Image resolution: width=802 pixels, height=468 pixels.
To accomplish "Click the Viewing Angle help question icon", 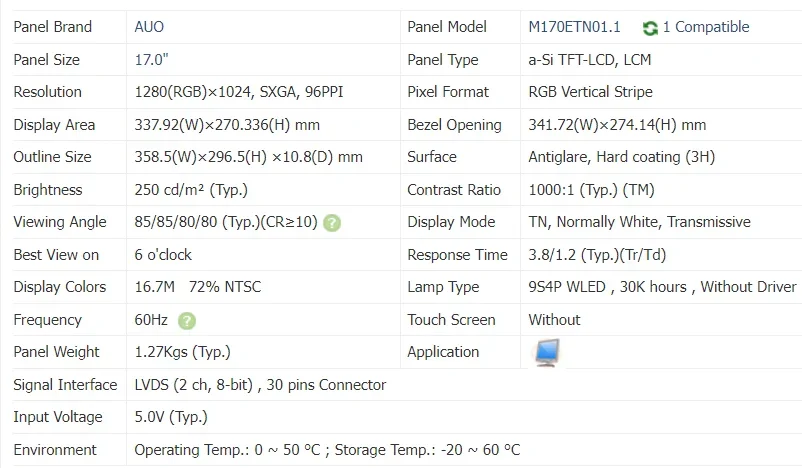I will 332,223.
